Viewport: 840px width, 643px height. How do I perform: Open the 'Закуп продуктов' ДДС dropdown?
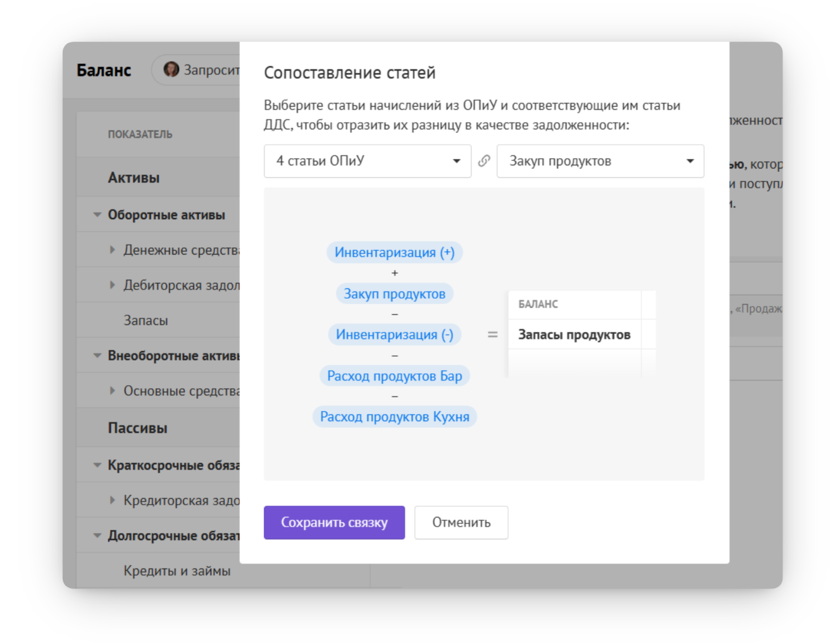tap(600, 161)
